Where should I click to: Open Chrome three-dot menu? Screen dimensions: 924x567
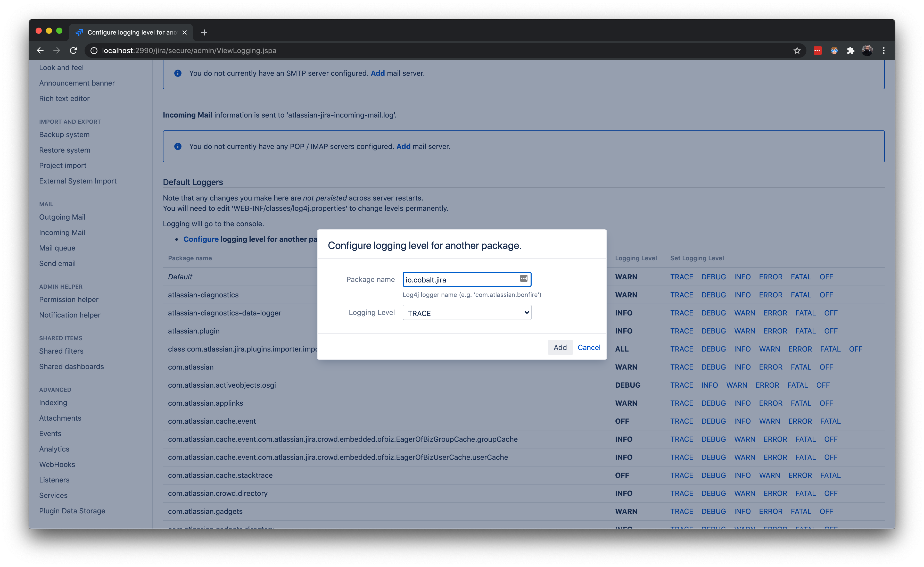coord(884,51)
